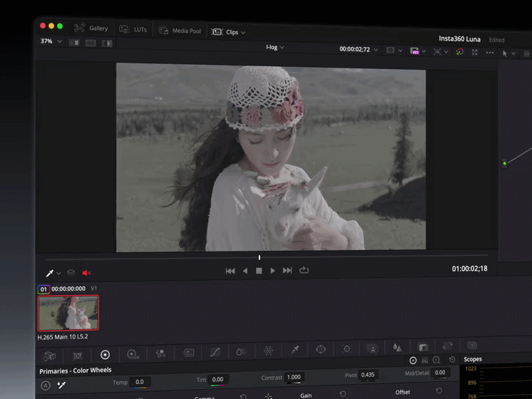Open the Key palette
532x399 pixels.
point(423,347)
